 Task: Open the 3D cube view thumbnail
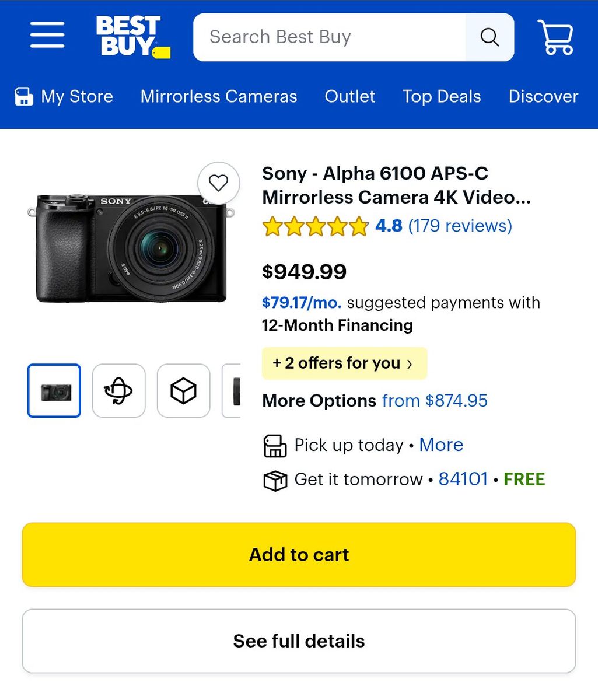(x=183, y=391)
